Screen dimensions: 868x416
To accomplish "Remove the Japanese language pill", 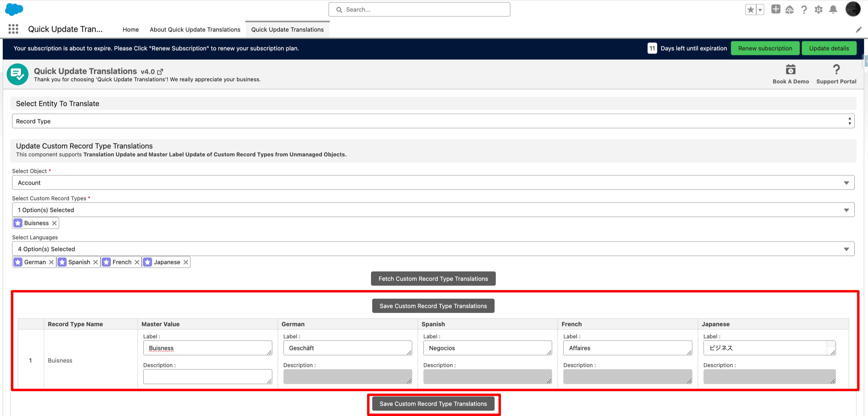I will click(x=186, y=262).
